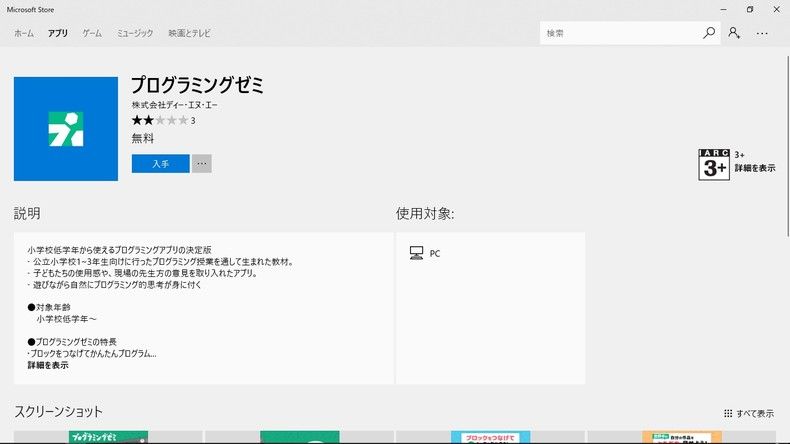Click the PC device icon
790x444 pixels.
[x=416, y=253]
